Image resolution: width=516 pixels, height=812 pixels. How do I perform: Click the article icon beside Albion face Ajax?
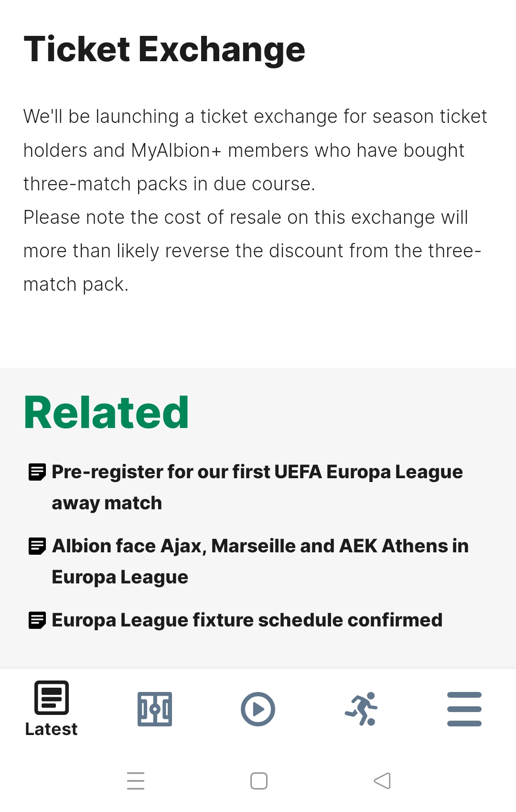tap(37, 546)
